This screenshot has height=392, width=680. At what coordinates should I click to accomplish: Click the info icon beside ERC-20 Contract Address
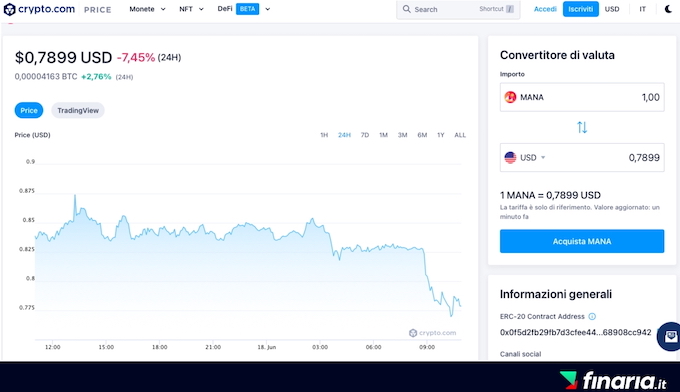tap(592, 317)
